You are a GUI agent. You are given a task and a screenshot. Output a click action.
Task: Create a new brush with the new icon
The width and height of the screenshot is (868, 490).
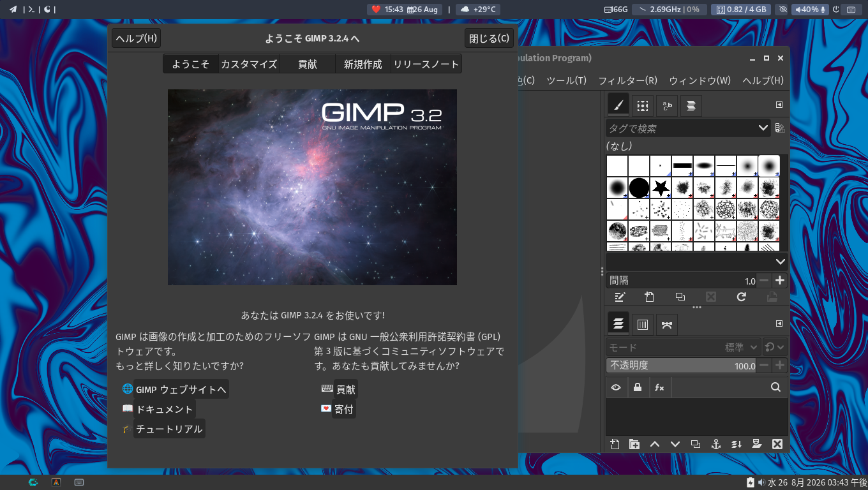(x=650, y=297)
